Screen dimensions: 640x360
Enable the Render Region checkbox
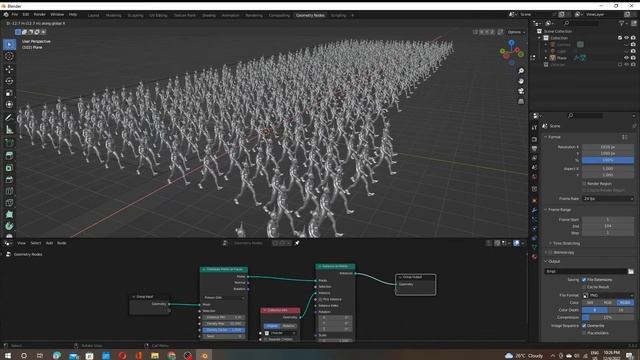(x=584, y=184)
